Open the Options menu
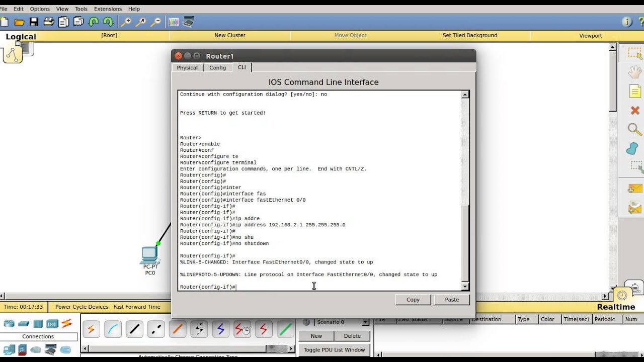Screen dimensions: 644x362 coord(40,9)
